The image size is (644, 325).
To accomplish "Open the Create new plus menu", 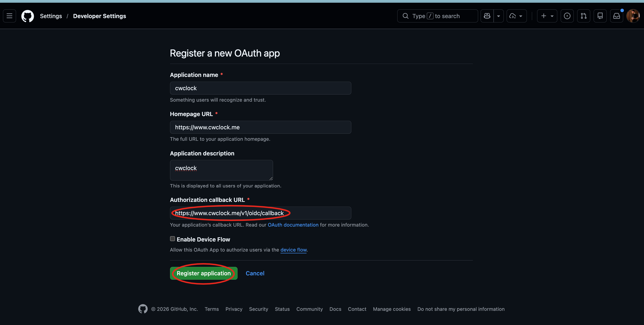I will point(547,16).
